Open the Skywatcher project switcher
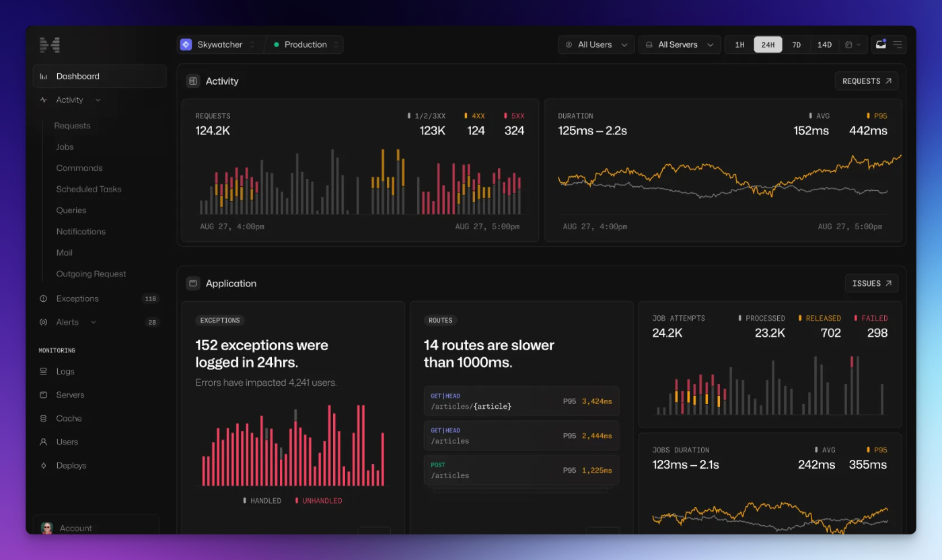This screenshot has height=560, width=942. (x=219, y=44)
